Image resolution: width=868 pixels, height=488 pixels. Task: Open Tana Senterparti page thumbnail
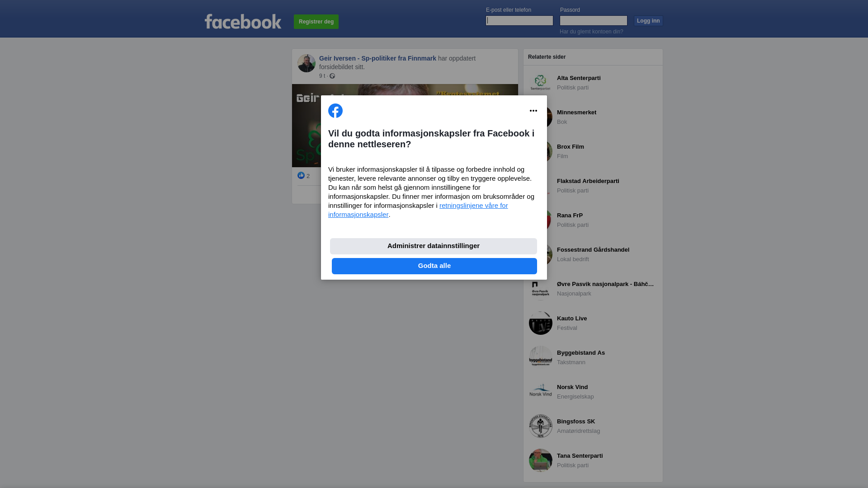[541, 460]
